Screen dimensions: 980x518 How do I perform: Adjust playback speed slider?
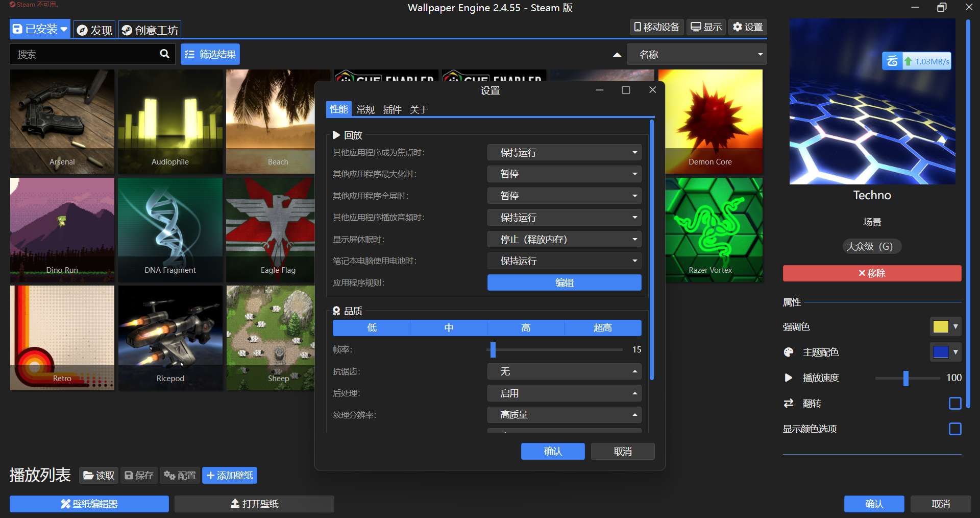tap(906, 378)
